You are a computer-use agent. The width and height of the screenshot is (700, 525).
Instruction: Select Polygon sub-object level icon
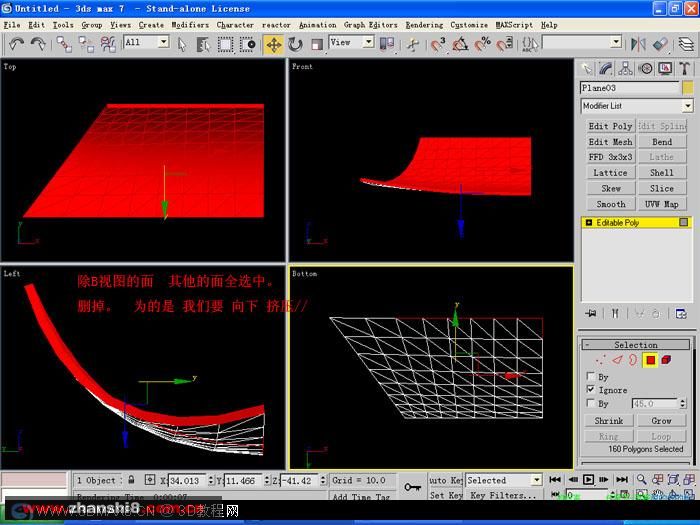(650, 360)
